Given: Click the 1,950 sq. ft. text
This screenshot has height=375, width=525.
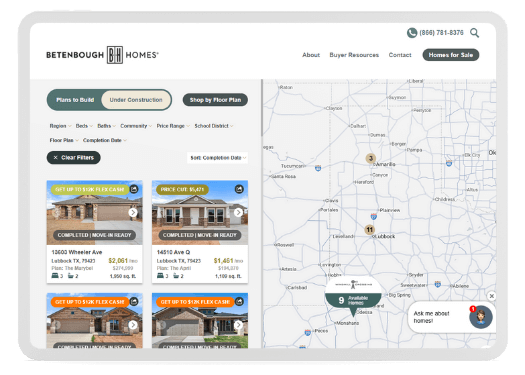Looking at the screenshot, I should tap(123, 276).
